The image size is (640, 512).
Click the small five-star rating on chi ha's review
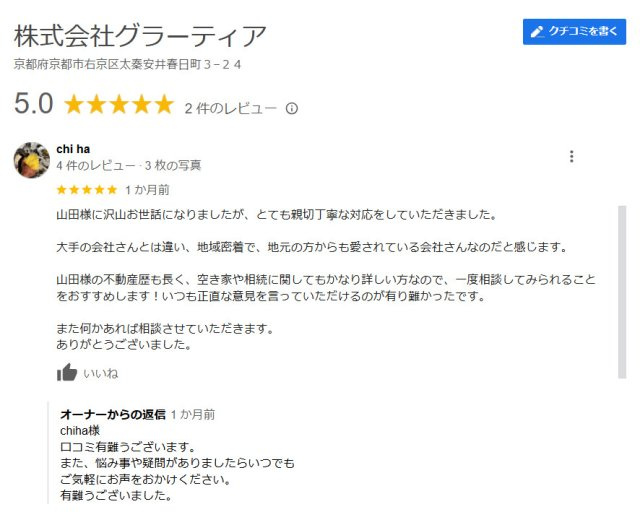tap(87, 189)
